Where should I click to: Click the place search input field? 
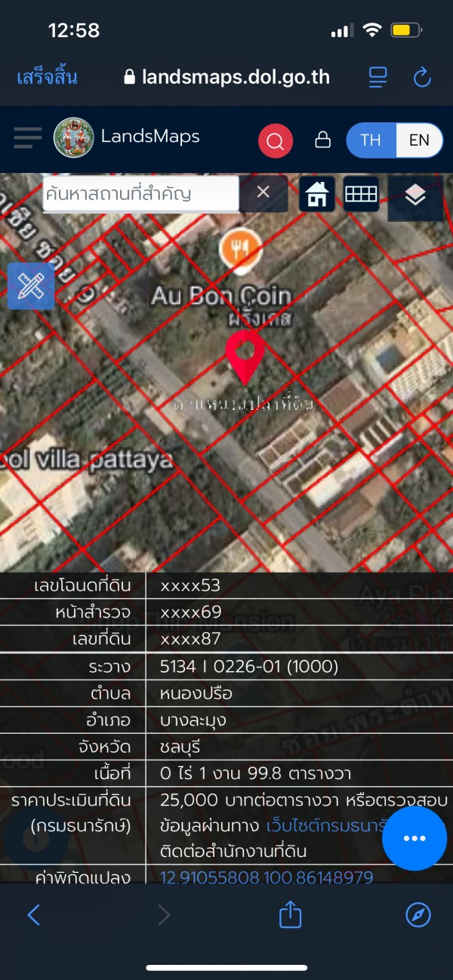[141, 193]
